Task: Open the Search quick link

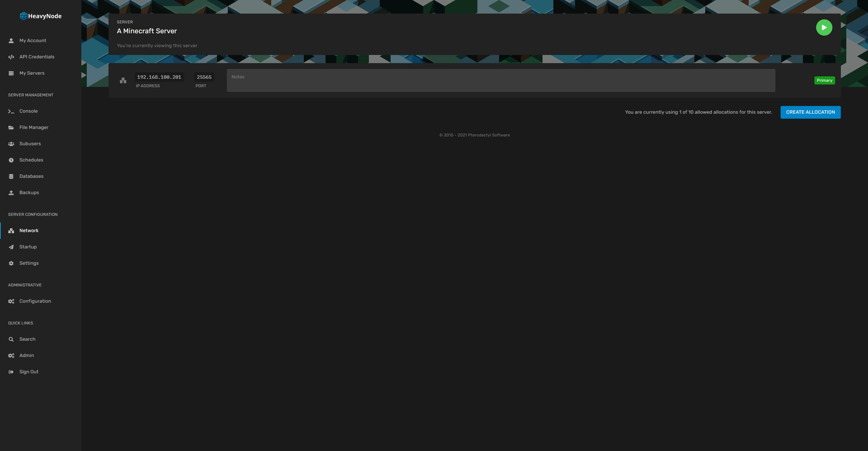Action: coord(27,339)
